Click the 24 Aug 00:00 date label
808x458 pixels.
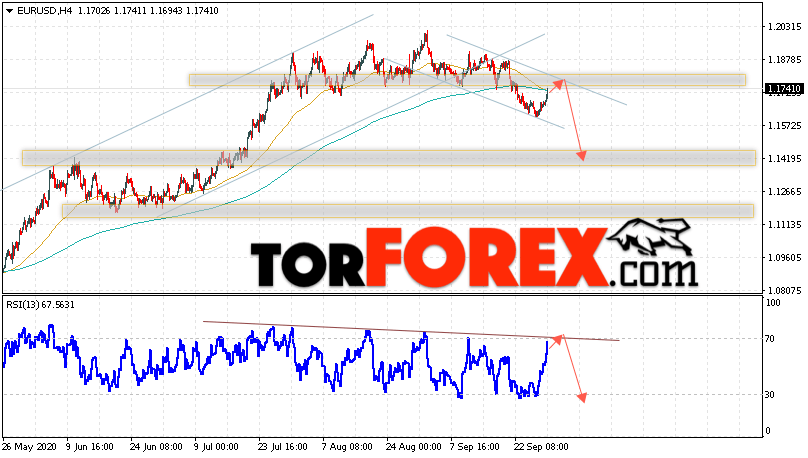[x=413, y=447]
